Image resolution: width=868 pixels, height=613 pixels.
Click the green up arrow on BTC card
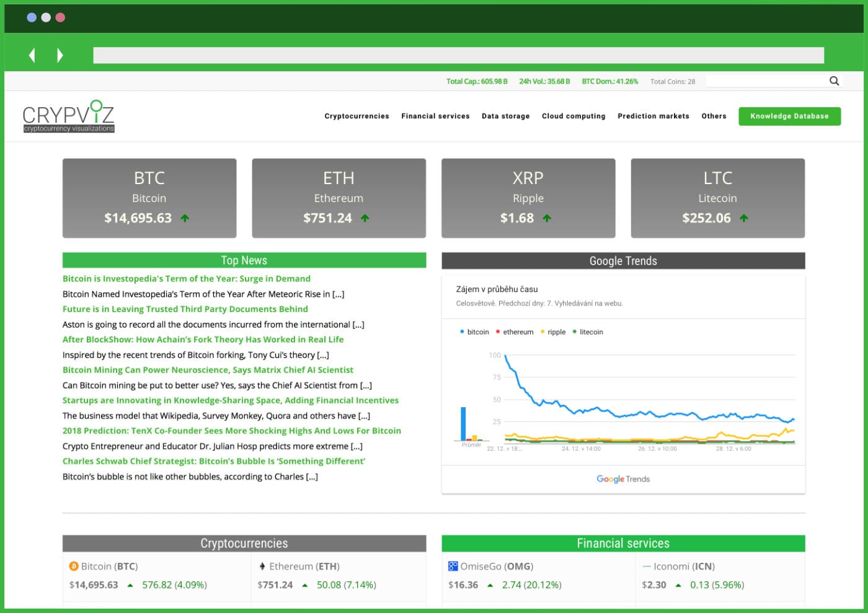point(185,218)
